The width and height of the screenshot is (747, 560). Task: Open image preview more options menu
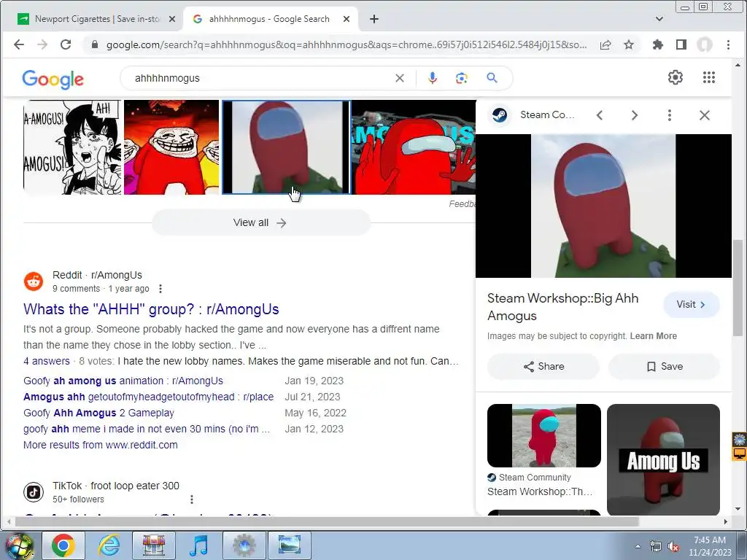click(670, 115)
